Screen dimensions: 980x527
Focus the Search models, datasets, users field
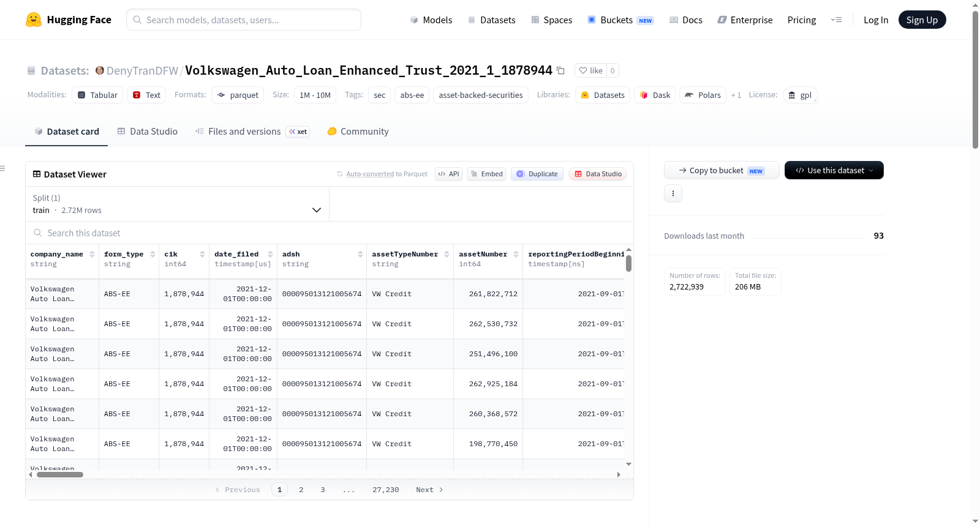[x=244, y=20]
